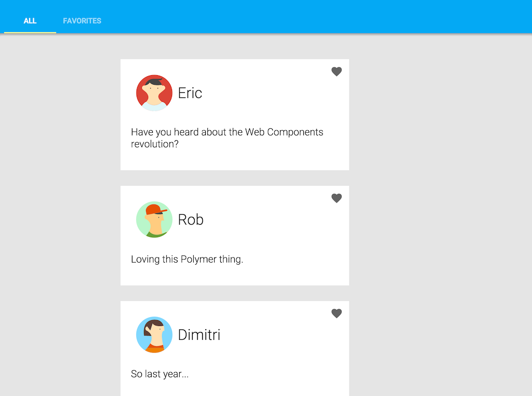
Task: Toggle the heart on Rob's card
Action: [x=336, y=198]
